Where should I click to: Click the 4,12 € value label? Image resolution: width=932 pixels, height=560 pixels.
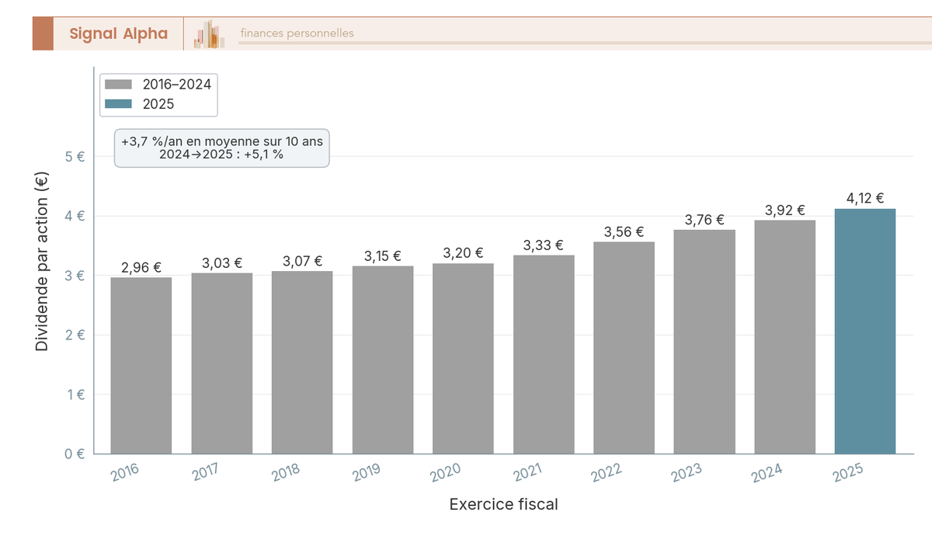point(865,198)
